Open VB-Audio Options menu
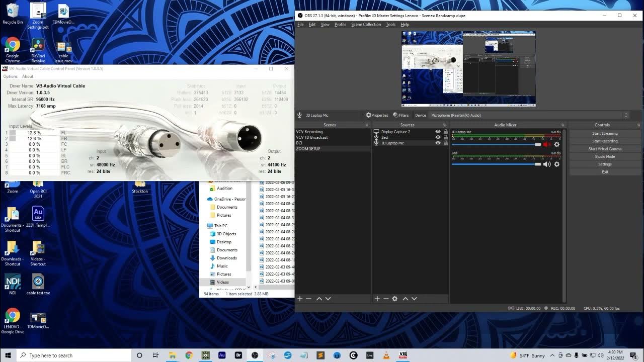 [11, 76]
